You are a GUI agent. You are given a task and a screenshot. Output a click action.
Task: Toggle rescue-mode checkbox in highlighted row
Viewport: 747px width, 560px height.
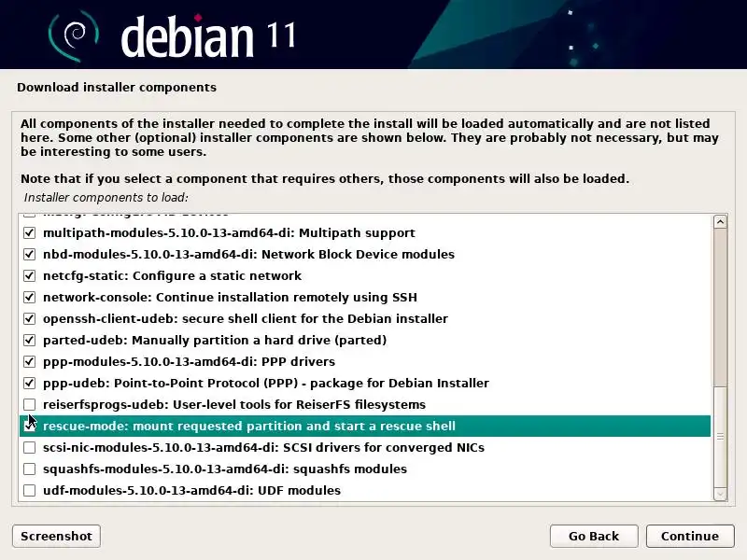pos(30,426)
